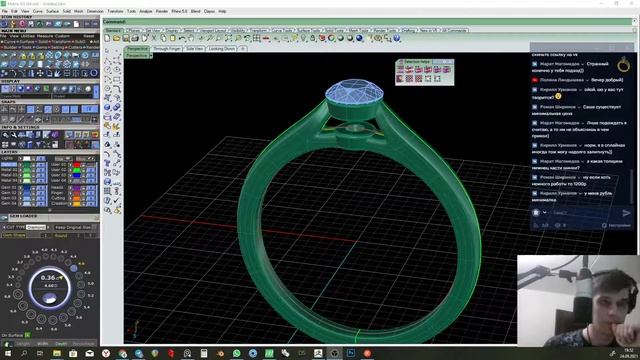Open the Clayoo menu
The image size is (640, 360).
(x=209, y=11)
